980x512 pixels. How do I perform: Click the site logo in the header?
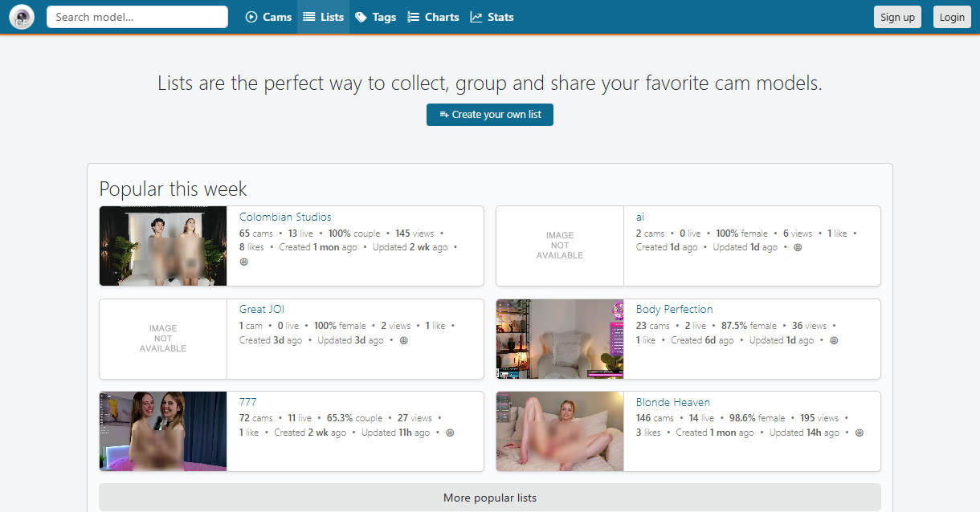(x=22, y=17)
